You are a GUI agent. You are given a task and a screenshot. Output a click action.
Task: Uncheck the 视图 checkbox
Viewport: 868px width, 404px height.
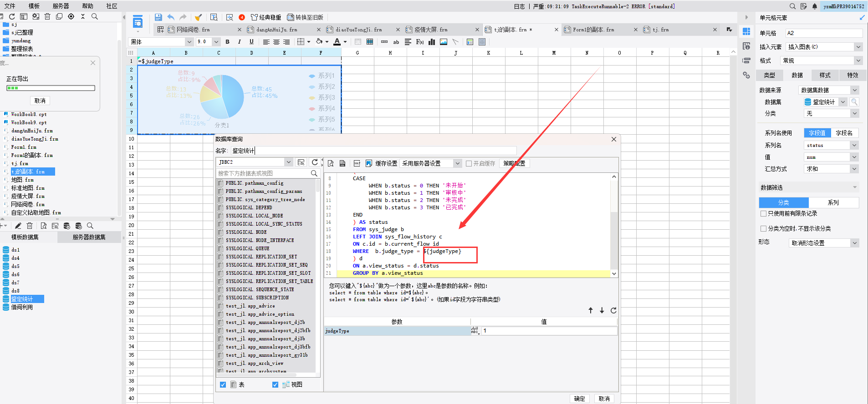275,384
